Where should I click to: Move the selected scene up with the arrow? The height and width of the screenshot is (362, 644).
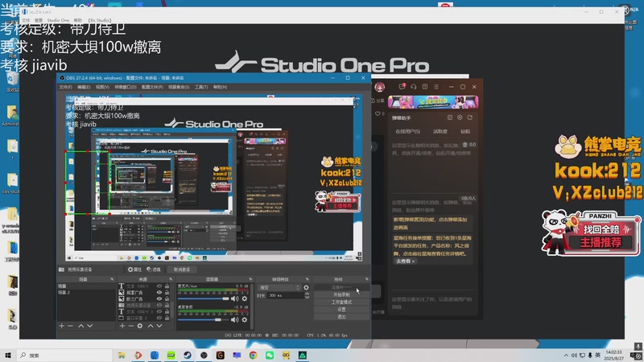click(81, 326)
